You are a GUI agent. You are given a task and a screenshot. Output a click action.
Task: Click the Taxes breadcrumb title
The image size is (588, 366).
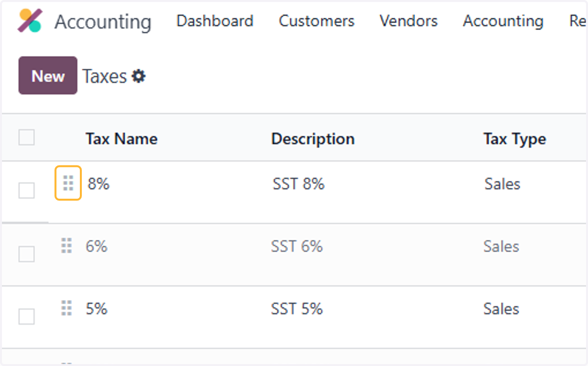(104, 77)
